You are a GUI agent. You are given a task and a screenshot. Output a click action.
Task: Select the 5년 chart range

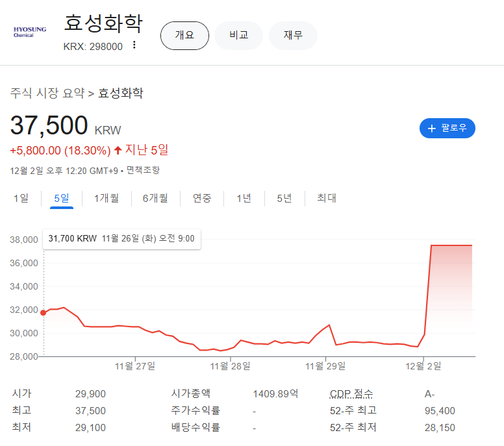point(284,198)
